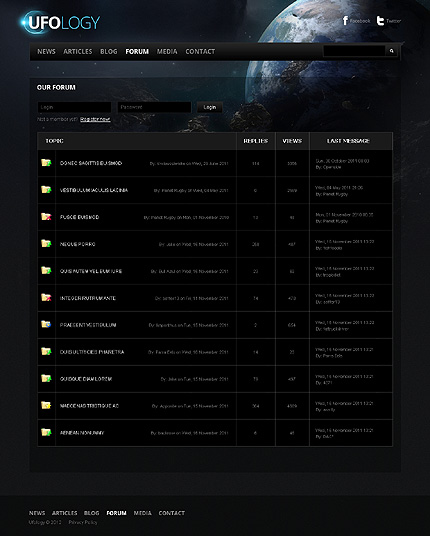Click locked folder icon beside Fusce Euismod
This screenshot has height=536, width=430.
[46, 217]
